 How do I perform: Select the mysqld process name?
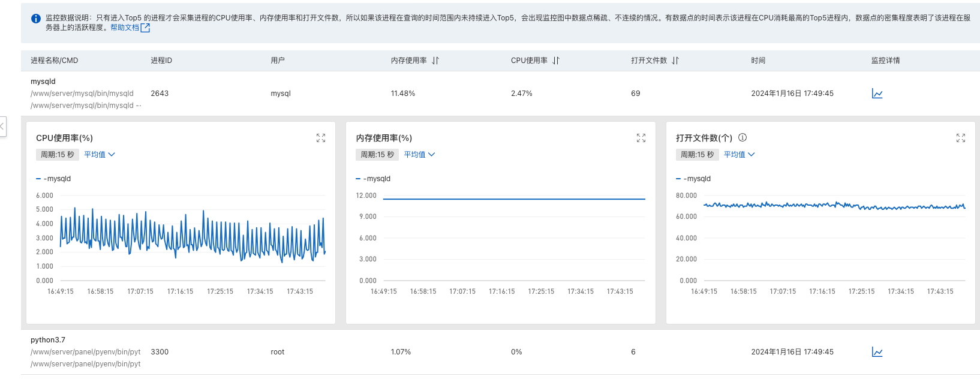click(43, 82)
